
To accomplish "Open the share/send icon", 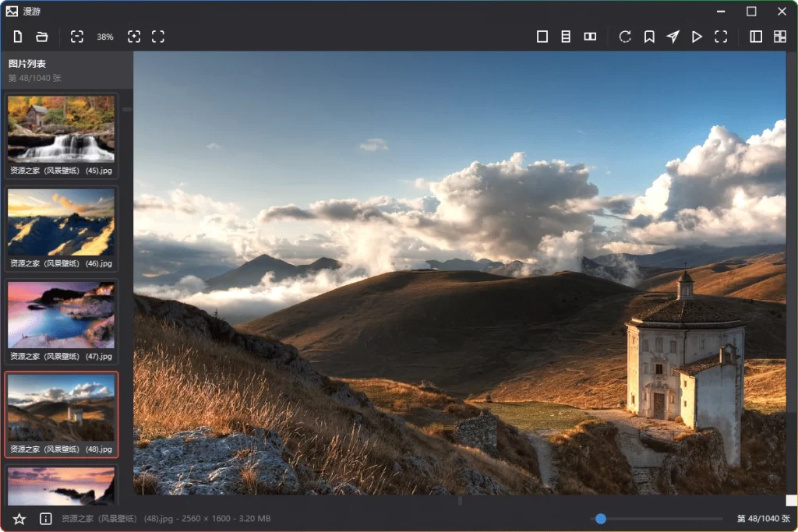I will (673, 36).
